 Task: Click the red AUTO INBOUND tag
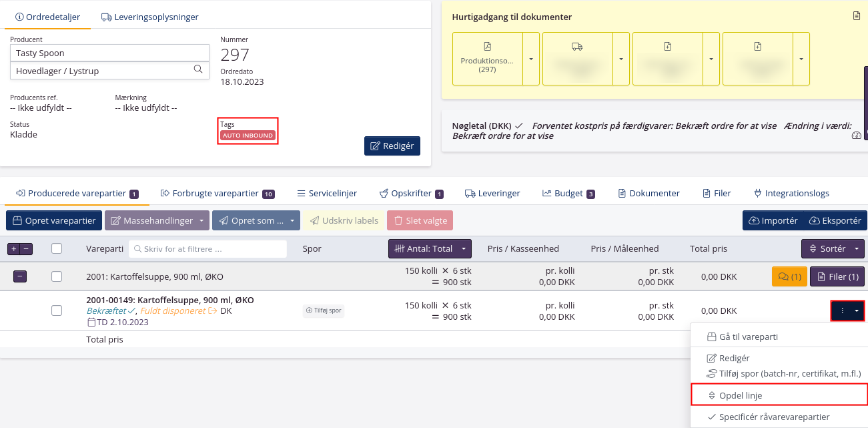[x=248, y=136]
